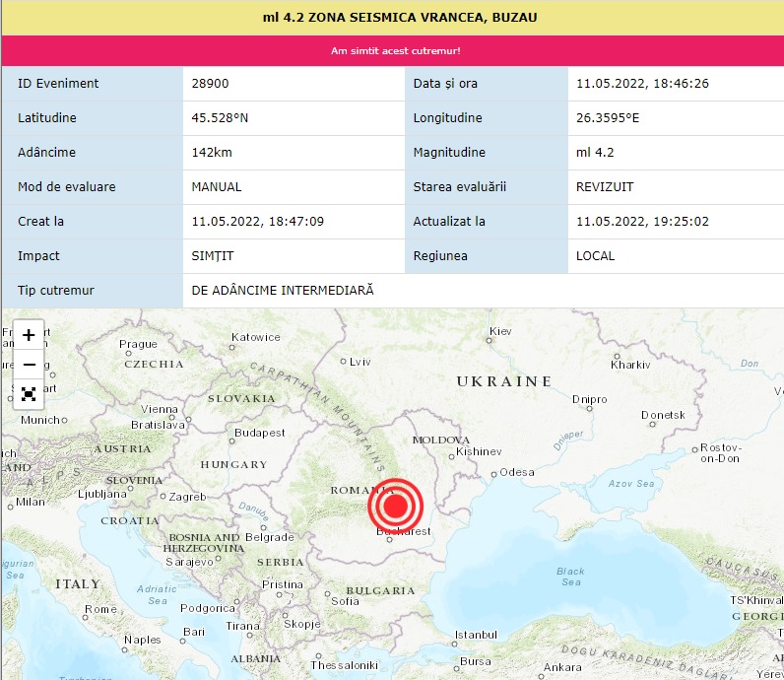The width and height of the screenshot is (784, 680).
Task: Click the 'Starea evaluării' label
Action: (x=460, y=186)
